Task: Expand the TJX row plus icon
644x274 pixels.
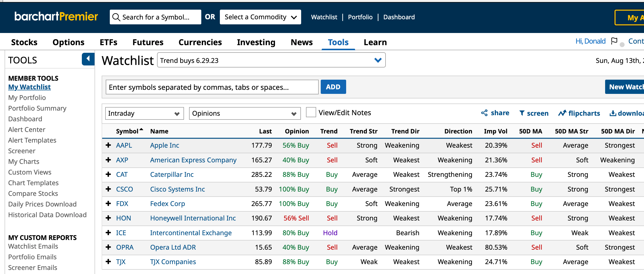Action: (109, 262)
